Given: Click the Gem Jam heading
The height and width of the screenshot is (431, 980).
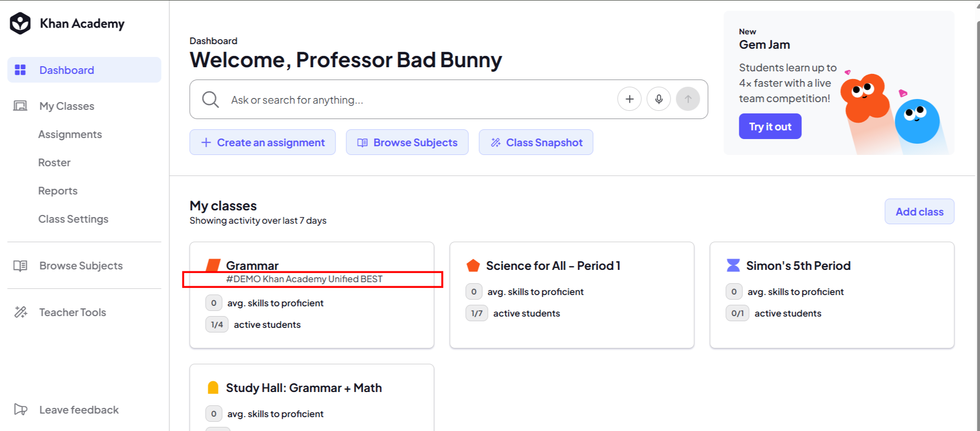Looking at the screenshot, I should point(765,45).
